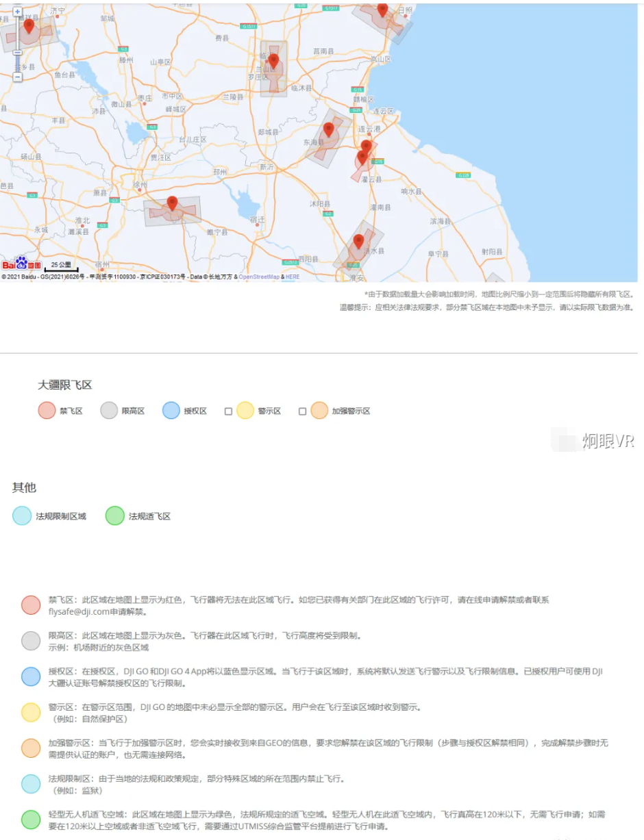Click the red pin at the map's top-left

(29, 26)
